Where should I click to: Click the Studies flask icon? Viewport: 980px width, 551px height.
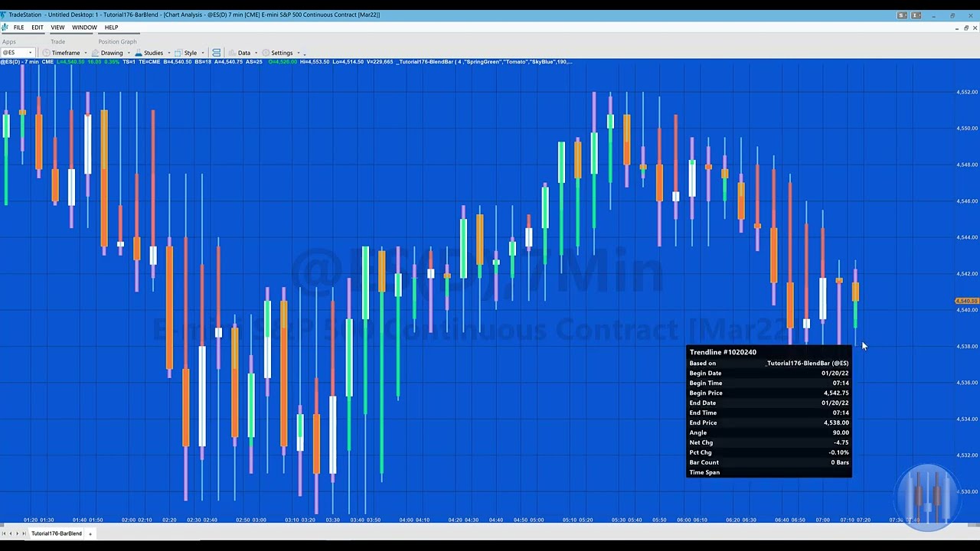point(139,53)
